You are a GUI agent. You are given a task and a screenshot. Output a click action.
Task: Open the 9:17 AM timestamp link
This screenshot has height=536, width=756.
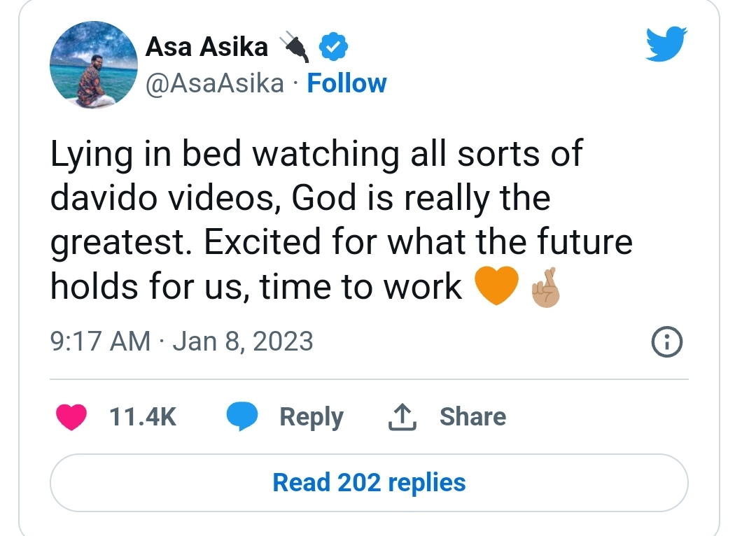pyautogui.click(x=100, y=341)
